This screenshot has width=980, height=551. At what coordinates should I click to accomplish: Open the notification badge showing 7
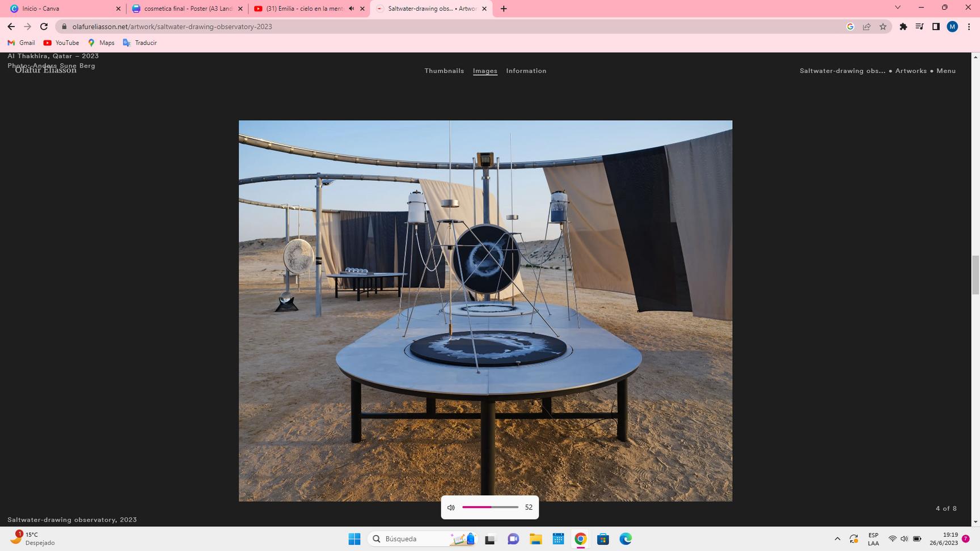(965, 539)
